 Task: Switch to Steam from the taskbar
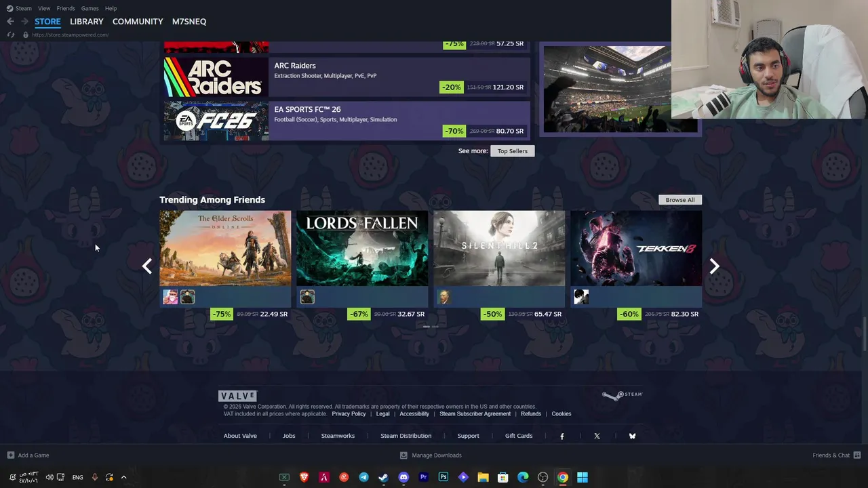[383, 477]
